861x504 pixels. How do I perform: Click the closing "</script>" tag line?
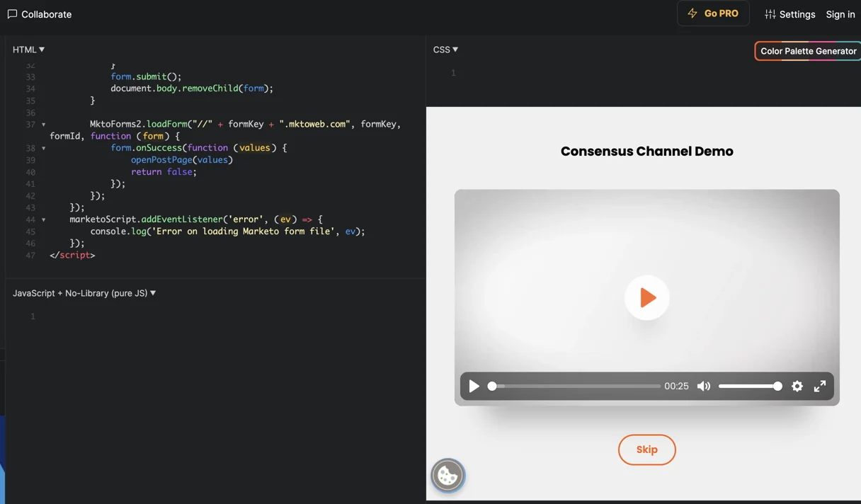click(x=72, y=255)
